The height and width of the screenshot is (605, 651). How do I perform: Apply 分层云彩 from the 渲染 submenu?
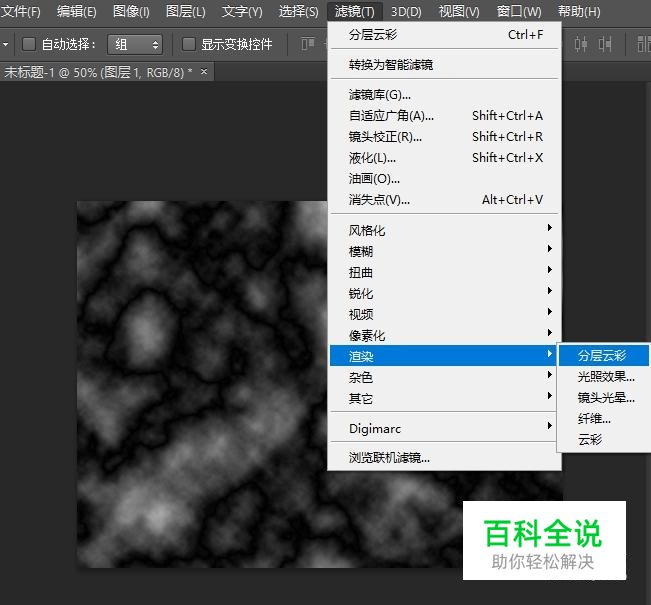(x=604, y=355)
